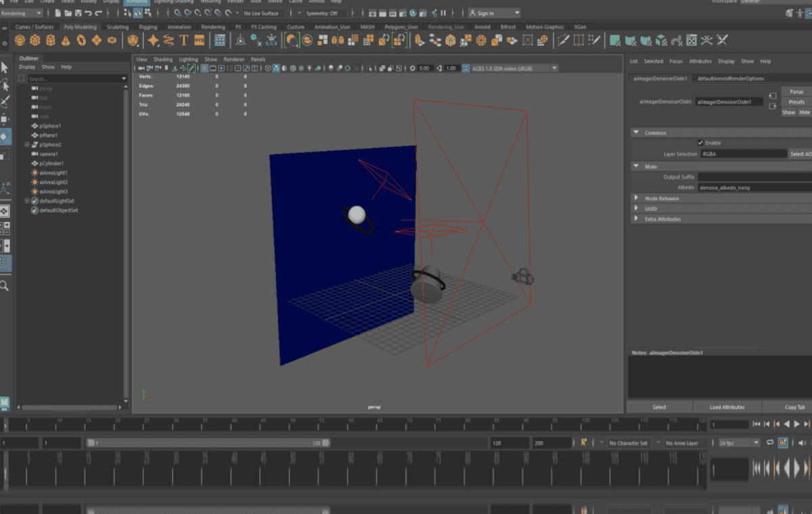Click the Save scene icon
Viewport: 812px width, 514px height.
click(78, 13)
